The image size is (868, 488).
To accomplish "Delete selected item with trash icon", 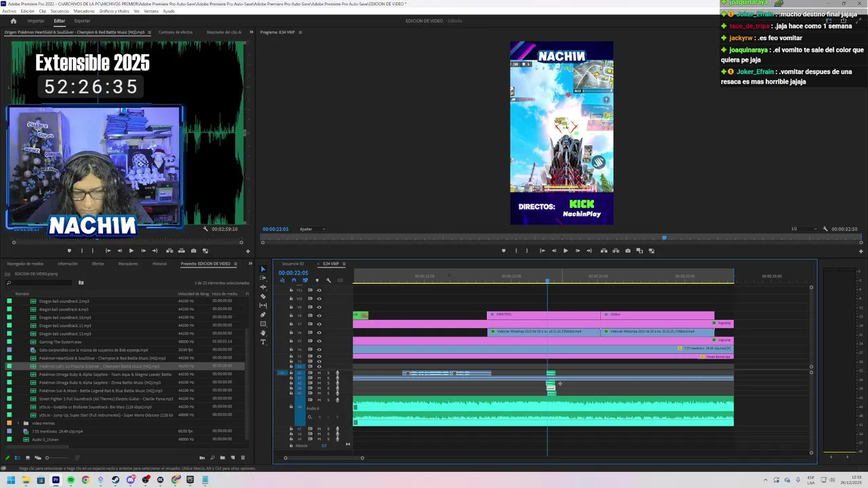I will (243, 457).
